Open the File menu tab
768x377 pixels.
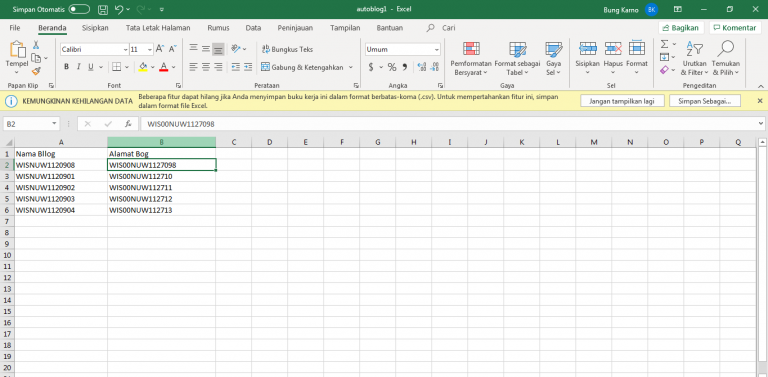point(15,28)
